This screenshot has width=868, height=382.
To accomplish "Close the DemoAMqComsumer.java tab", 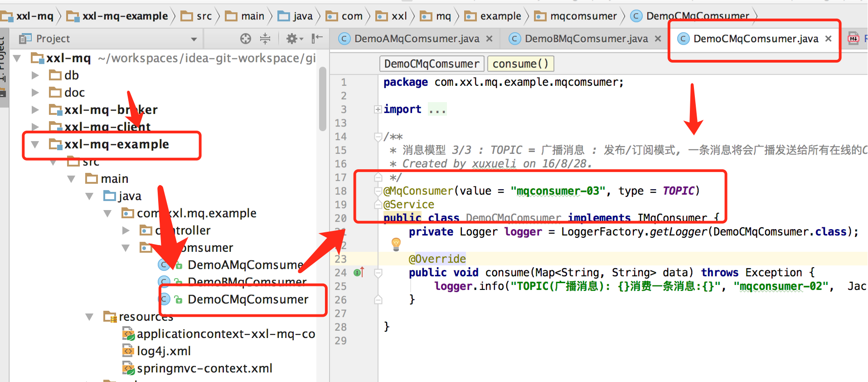I will point(490,39).
